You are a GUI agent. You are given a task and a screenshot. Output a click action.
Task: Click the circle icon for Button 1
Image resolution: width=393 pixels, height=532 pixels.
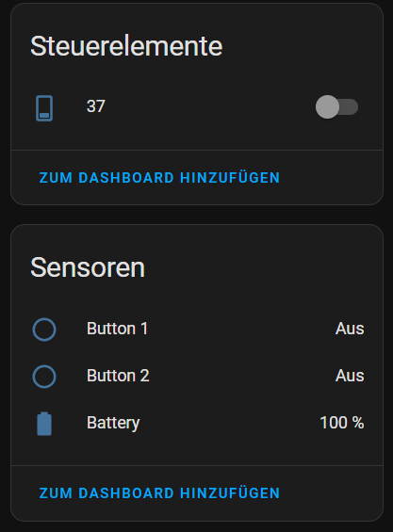44,330
